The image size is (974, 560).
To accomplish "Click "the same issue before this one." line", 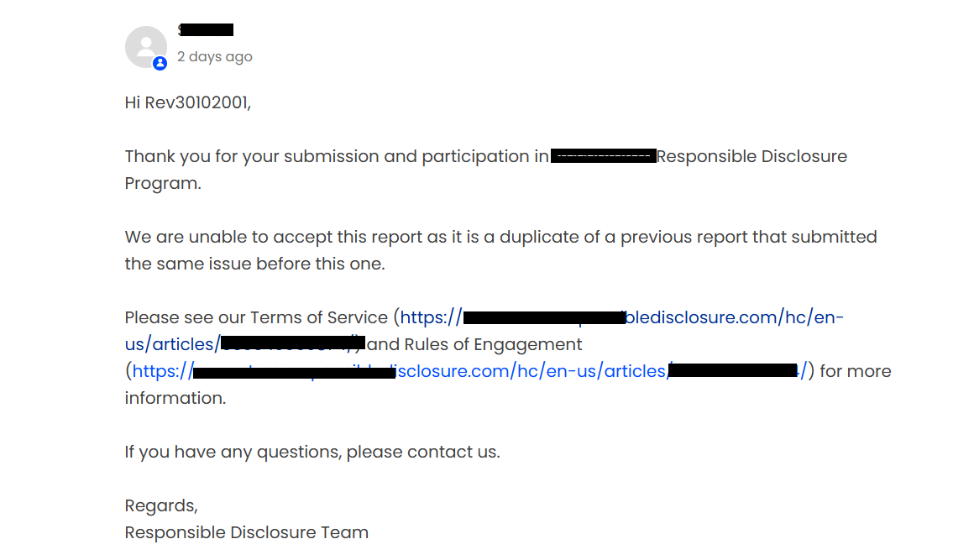I will pos(254,264).
